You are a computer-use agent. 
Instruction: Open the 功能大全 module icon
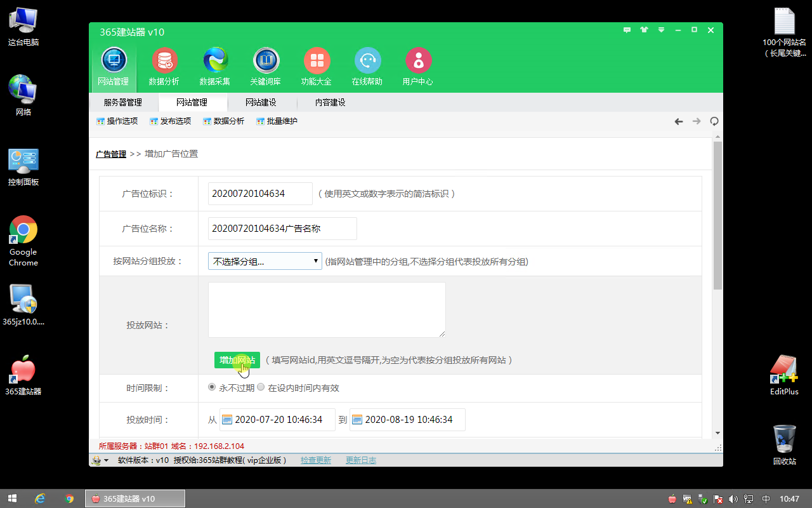tap(317, 67)
